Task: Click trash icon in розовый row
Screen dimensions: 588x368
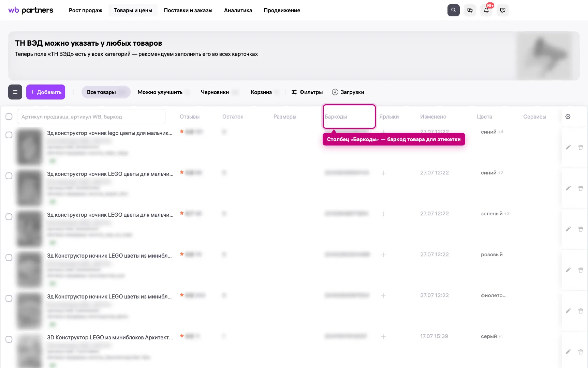Action: (580, 270)
